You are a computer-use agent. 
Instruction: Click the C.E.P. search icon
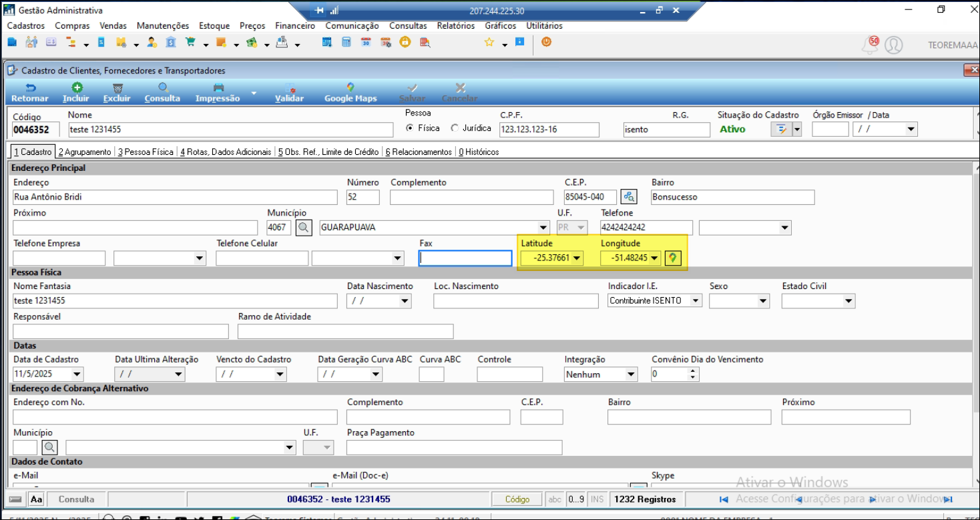pyautogui.click(x=628, y=197)
